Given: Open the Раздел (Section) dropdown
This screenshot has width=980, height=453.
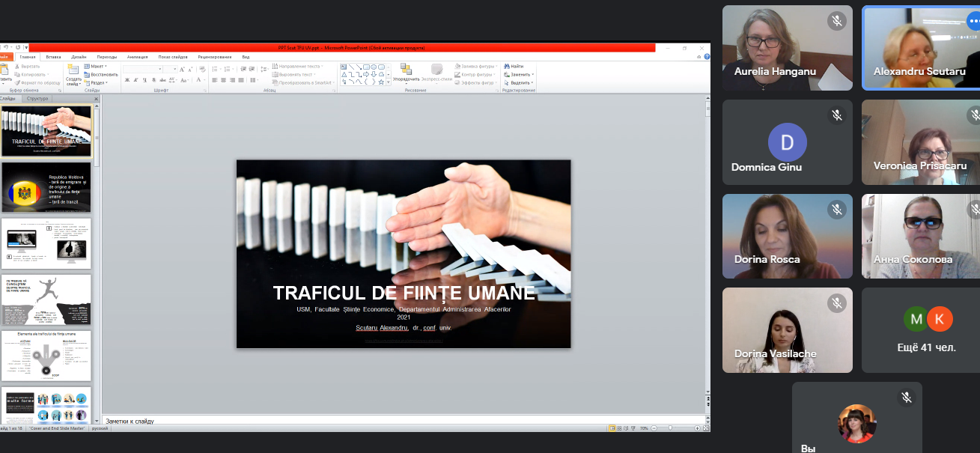Looking at the screenshot, I should click(99, 82).
